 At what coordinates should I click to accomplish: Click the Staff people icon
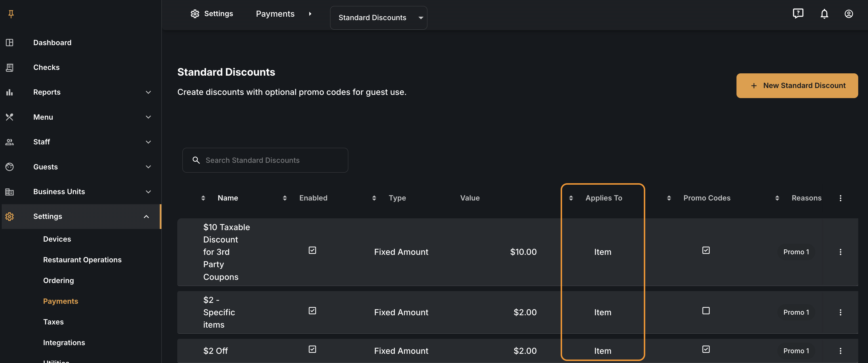click(9, 142)
